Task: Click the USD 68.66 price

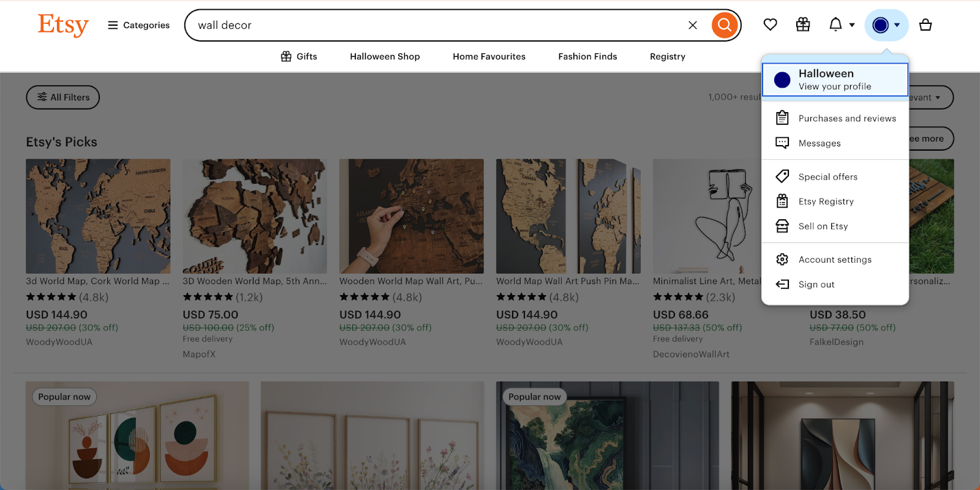Action: [x=680, y=314]
